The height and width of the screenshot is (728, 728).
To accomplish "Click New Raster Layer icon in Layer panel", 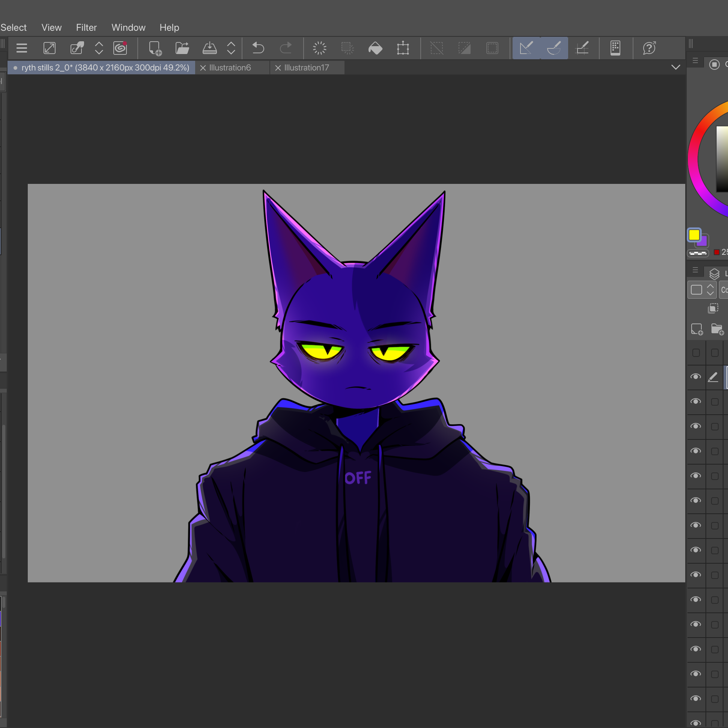I will tap(697, 329).
